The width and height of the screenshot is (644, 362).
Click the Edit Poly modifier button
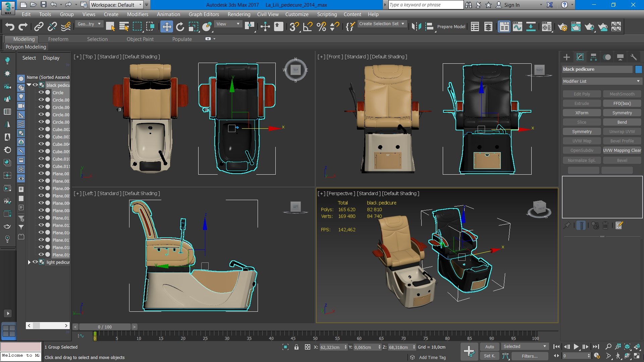tap(582, 94)
